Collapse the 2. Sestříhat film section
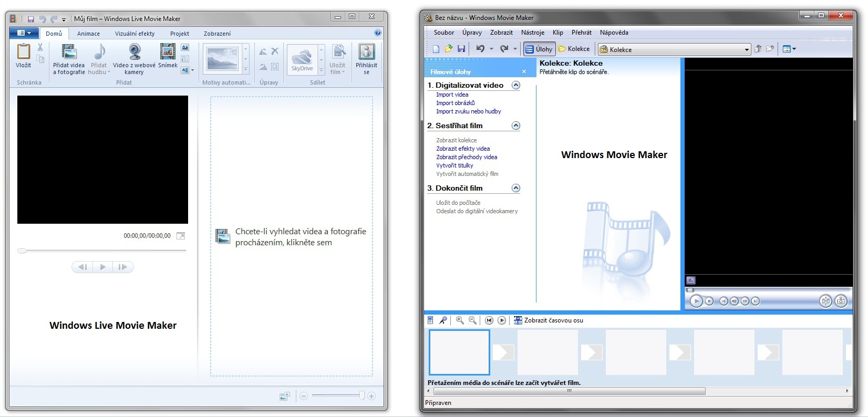This screenshot has width=868, height=417. click(x=516, y=126)
